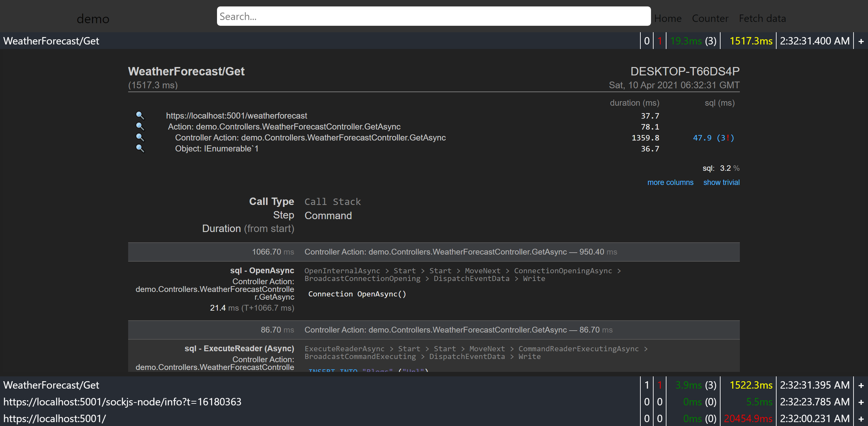Click the plus icon on top profiler bar
This screenshot has width=868, height=426.
[x=861, y=41]
